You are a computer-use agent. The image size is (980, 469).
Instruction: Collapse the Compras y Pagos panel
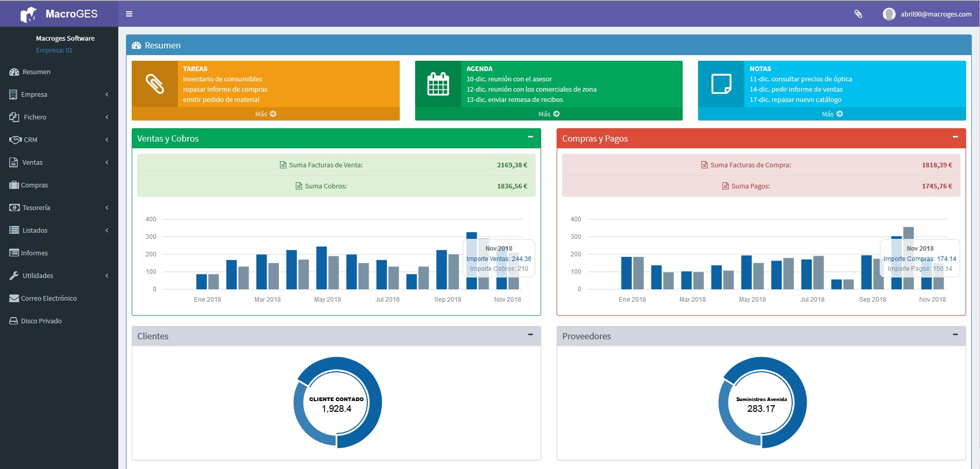955,137
